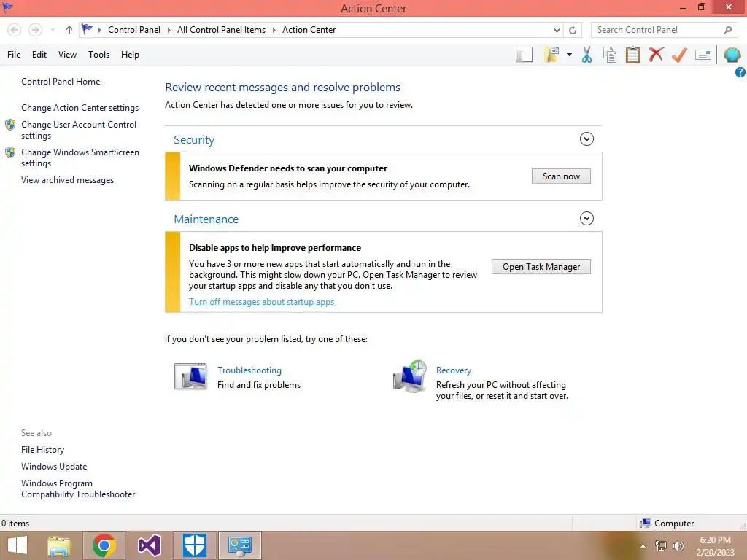747x560 pixels.
Task: Click the Copy icon in toolbar
Action: click(610, 55)
